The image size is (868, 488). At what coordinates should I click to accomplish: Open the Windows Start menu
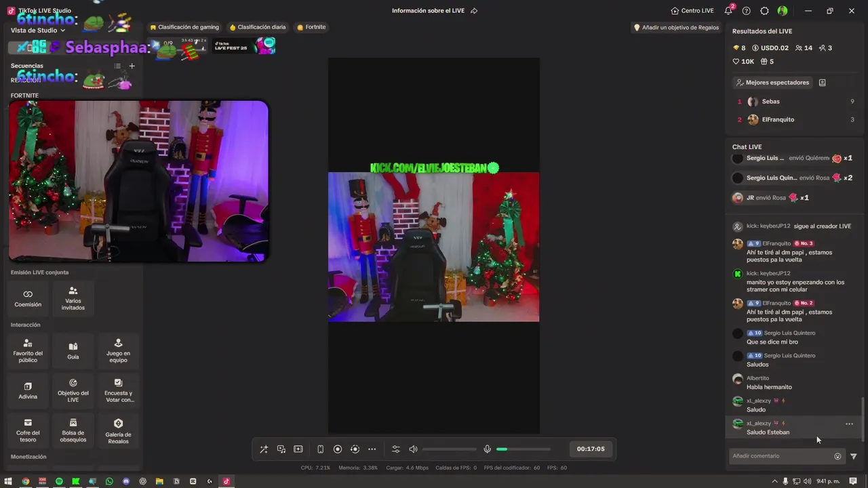(x=9, y=481)
